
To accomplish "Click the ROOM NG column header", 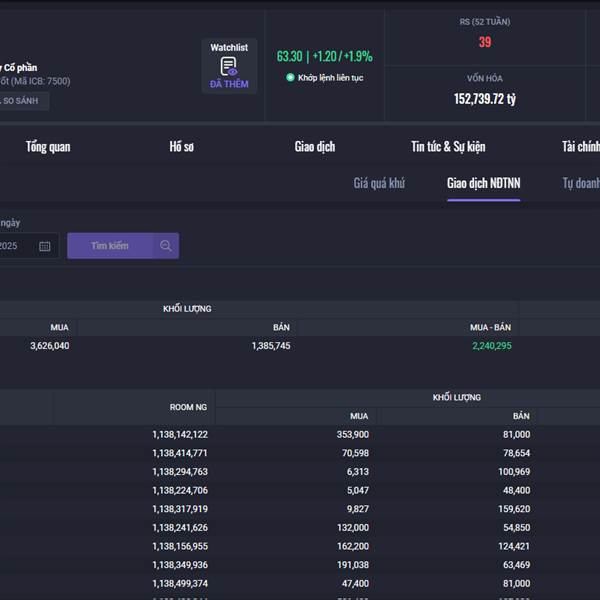I will click(187, 407).
